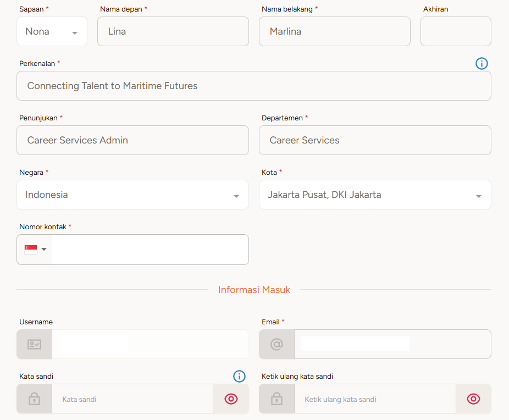Focus the Nomor kontak number input

coord(150,250)
